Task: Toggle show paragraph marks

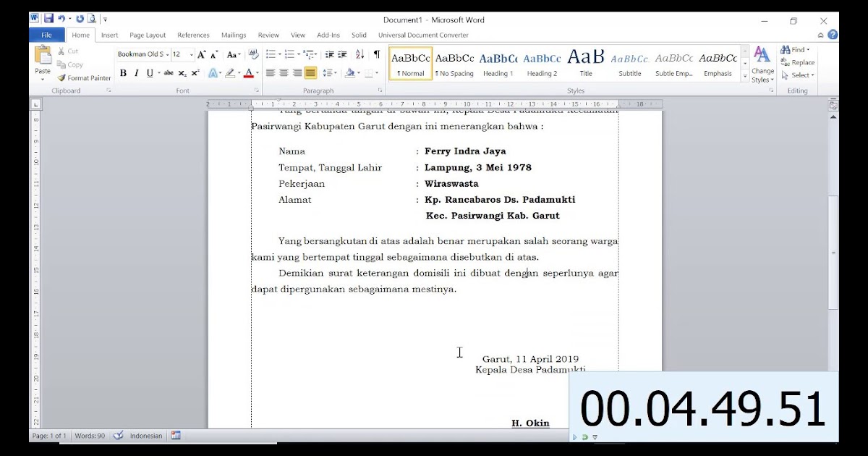Action: 377,54
